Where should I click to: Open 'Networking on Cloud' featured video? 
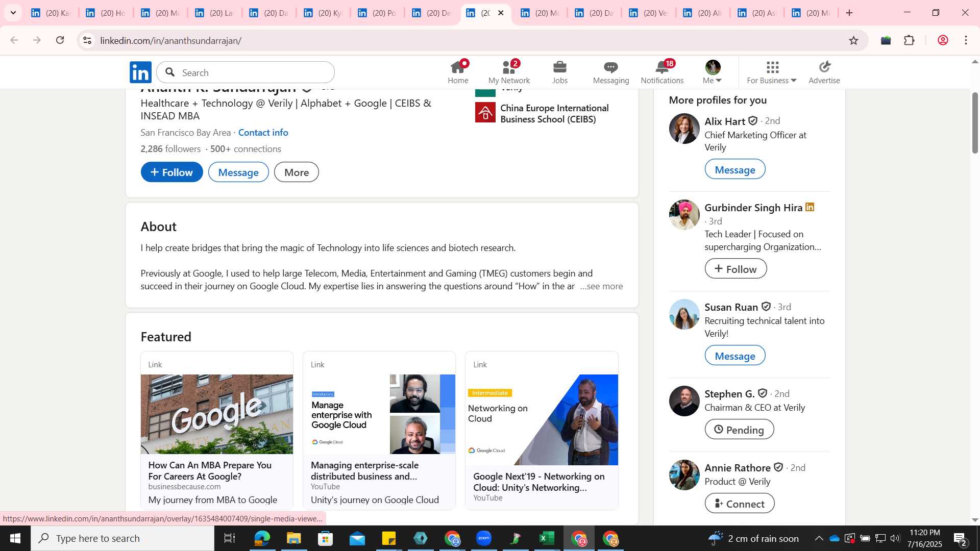pos(542,431)
